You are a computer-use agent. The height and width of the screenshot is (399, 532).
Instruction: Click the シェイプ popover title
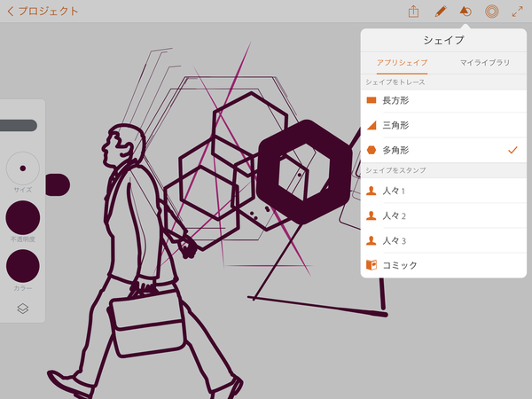coord(443,41)
